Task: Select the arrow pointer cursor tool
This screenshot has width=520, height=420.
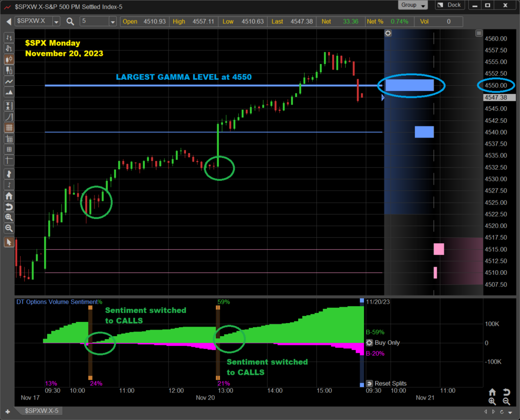Action: (x=9, y=242)
